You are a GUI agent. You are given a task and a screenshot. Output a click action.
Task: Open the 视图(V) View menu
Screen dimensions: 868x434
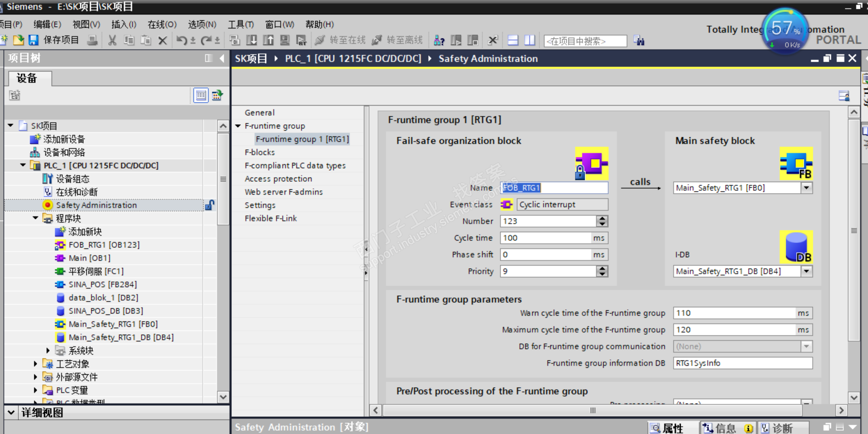(x=86, y=25)
